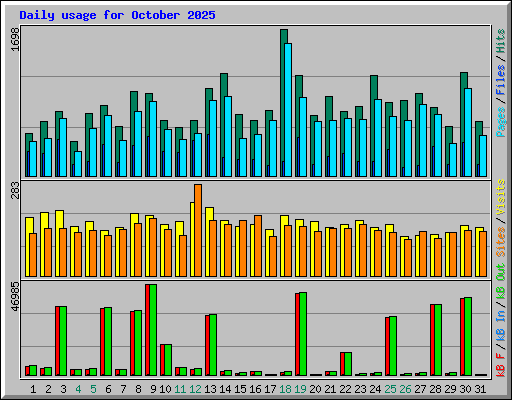Image resolution: width=512 pixels, height=400 pixels.
Task: Click the green kB Out bar for day 6
Action: tap(108, 341)
